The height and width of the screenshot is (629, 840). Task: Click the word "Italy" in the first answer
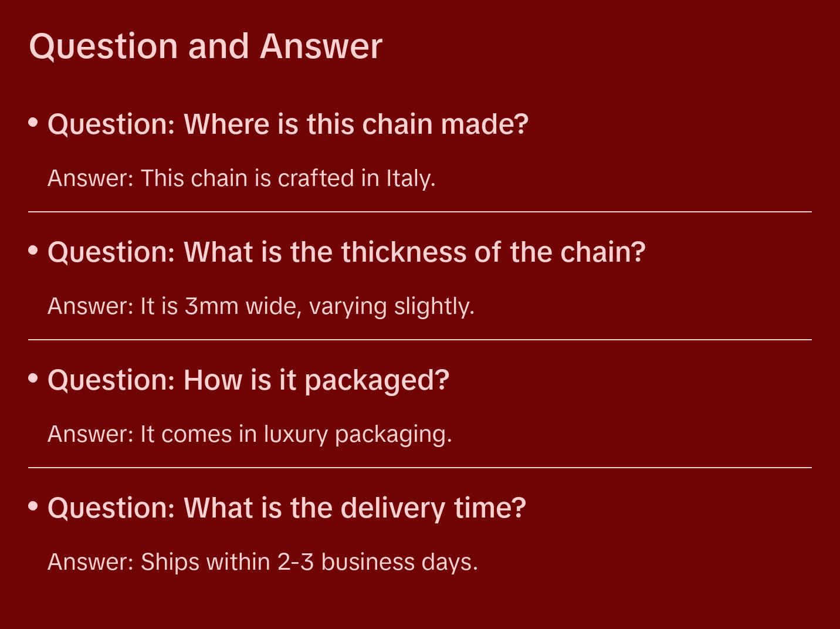point(410,178)
